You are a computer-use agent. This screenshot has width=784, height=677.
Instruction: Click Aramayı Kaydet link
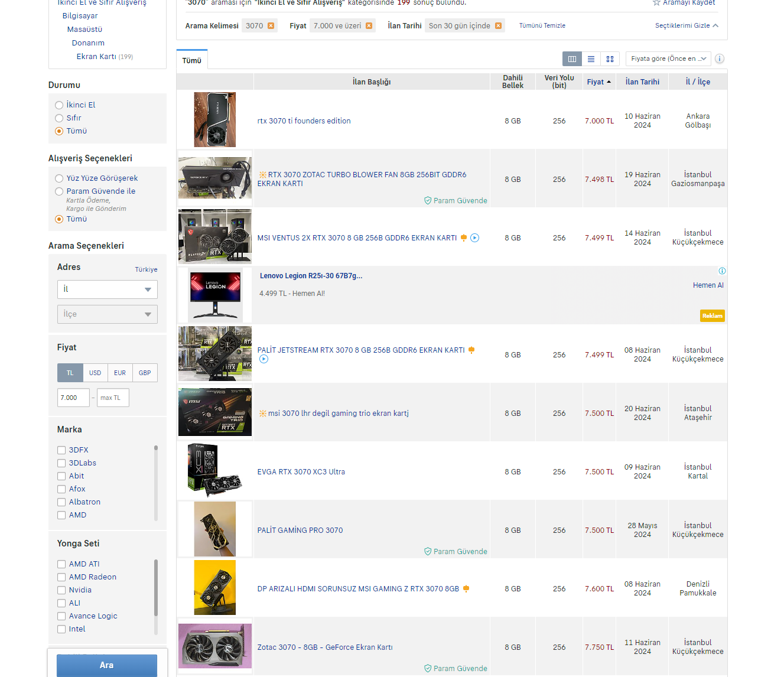point(689,3)
